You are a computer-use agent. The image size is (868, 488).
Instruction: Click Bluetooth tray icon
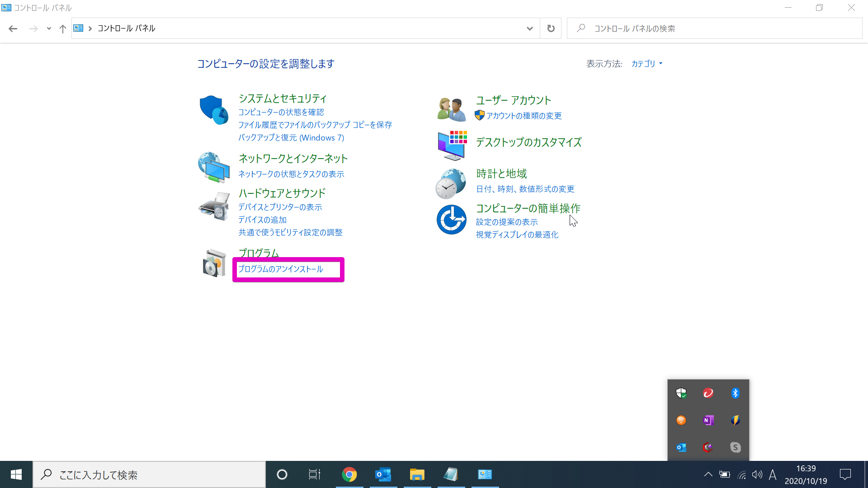[x=735, y=393]
